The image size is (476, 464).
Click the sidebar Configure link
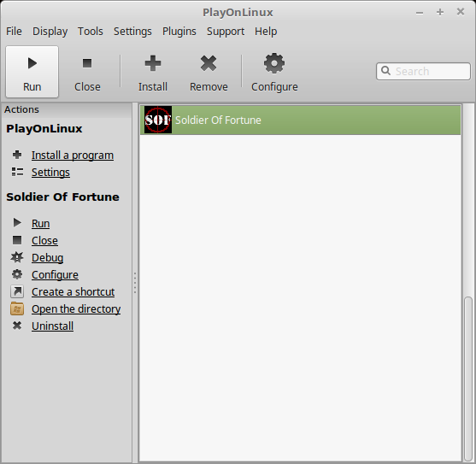55,274
